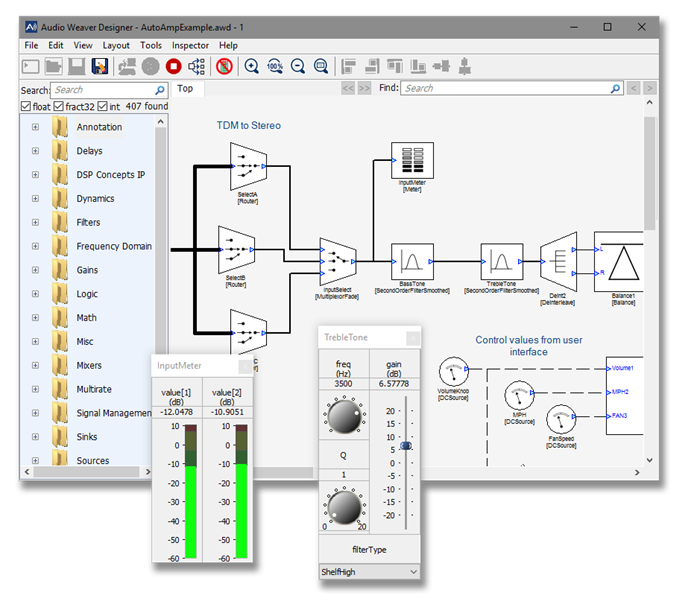Uncheck the float data type checkbox
This screenshot has height=607, width=694.
pyautogui.click(x=26, y=106)
